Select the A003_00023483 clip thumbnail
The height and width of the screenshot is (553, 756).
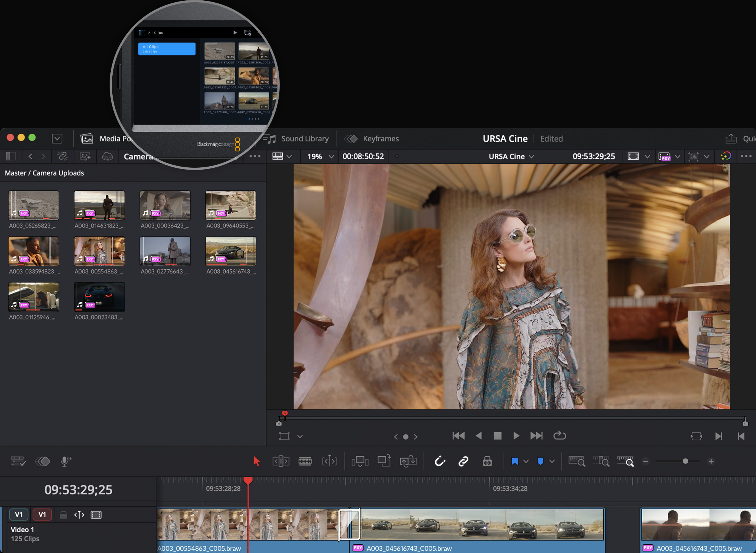99,297
